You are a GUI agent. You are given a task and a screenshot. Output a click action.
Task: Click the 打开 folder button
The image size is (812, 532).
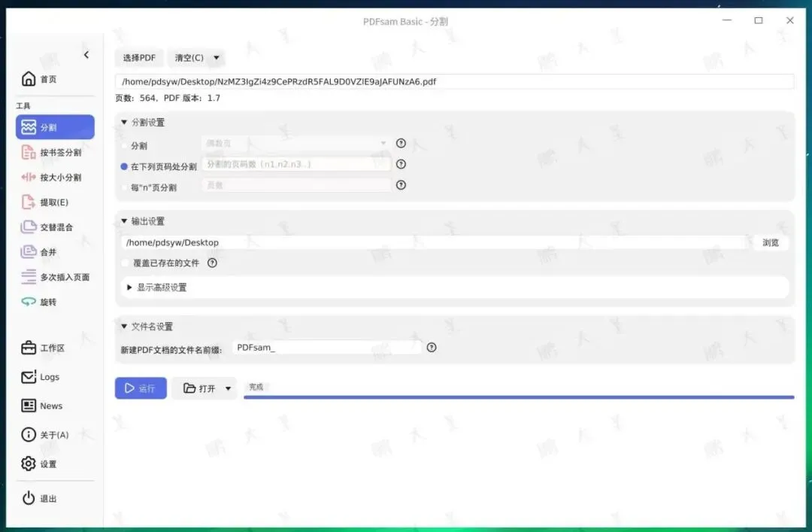tap(199, 388)
